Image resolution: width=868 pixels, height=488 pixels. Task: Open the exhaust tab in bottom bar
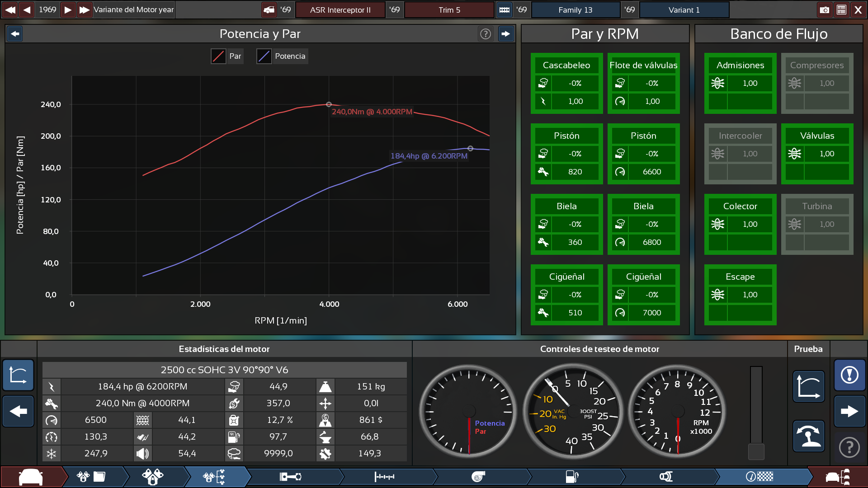point(666,477)
